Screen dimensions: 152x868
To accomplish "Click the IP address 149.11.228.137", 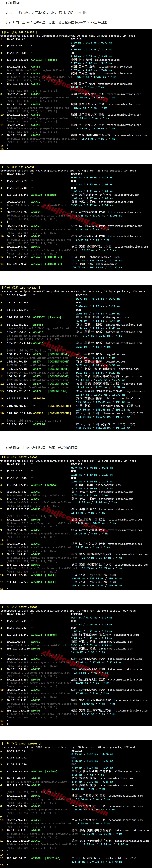I will tap(18, 391).
